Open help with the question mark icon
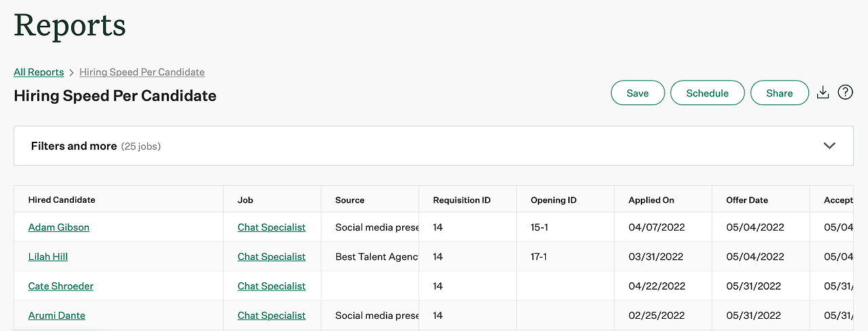This screenshot has height=331, width=868. (845, 92)
